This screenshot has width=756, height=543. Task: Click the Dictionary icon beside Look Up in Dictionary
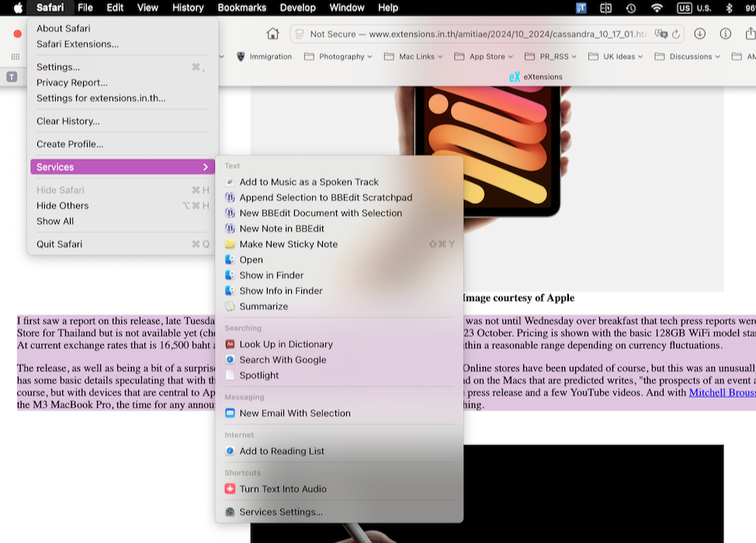coord(230,344)
